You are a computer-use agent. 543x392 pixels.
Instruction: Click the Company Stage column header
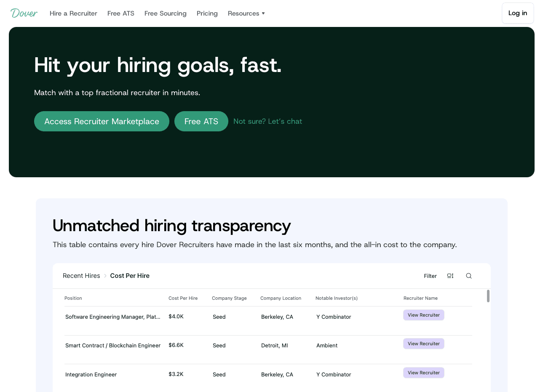tap(229, 298)
